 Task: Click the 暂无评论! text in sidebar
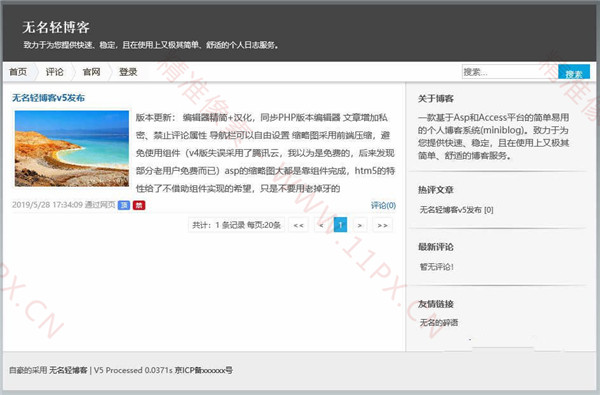437,267
